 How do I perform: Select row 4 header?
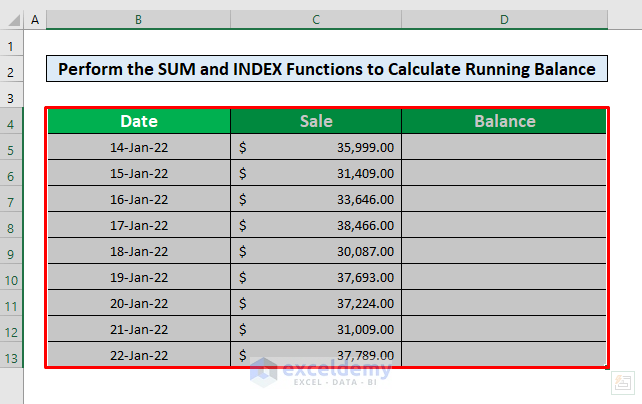click(x=11, y=122)
